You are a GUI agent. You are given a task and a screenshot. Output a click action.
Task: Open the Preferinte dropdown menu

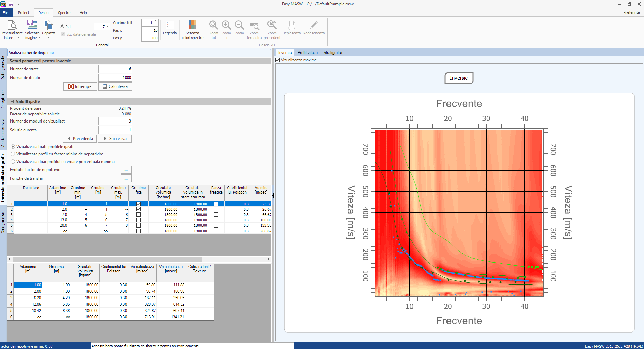pos(633,12)
